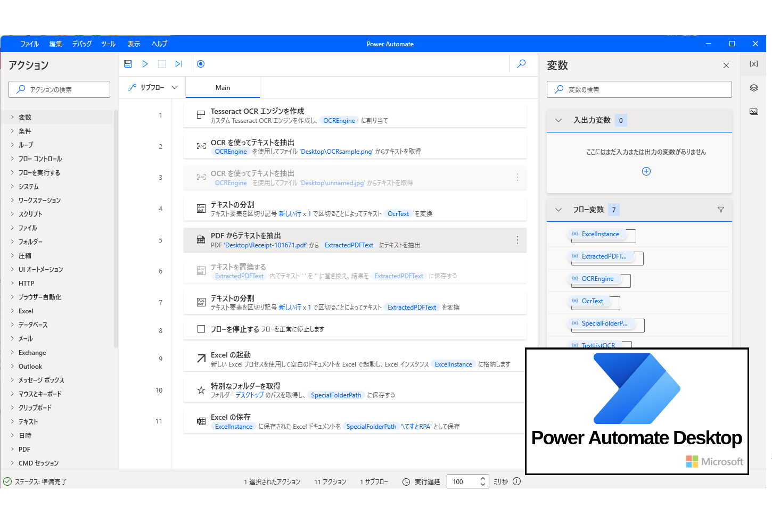
Task: Expand the 変数 actions group
Action: click(x=12, y=117)
